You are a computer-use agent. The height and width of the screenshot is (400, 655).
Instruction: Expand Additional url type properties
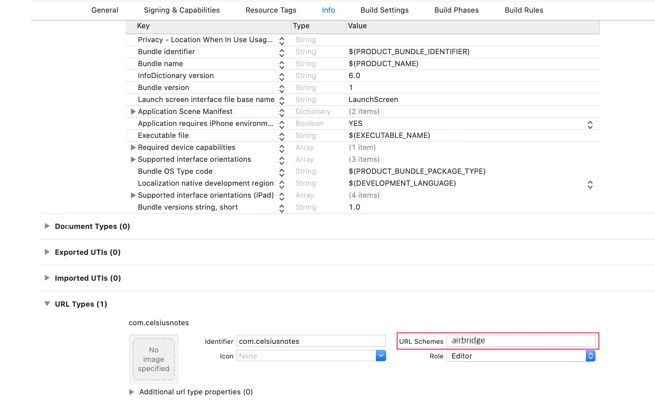132,392
